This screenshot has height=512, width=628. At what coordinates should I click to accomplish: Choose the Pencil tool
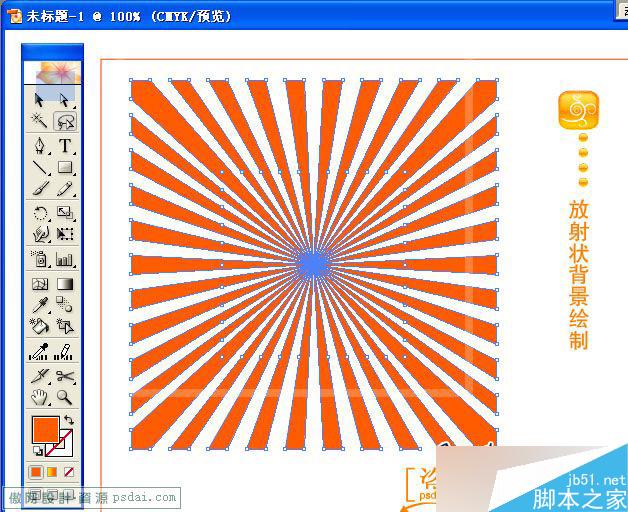65,188
